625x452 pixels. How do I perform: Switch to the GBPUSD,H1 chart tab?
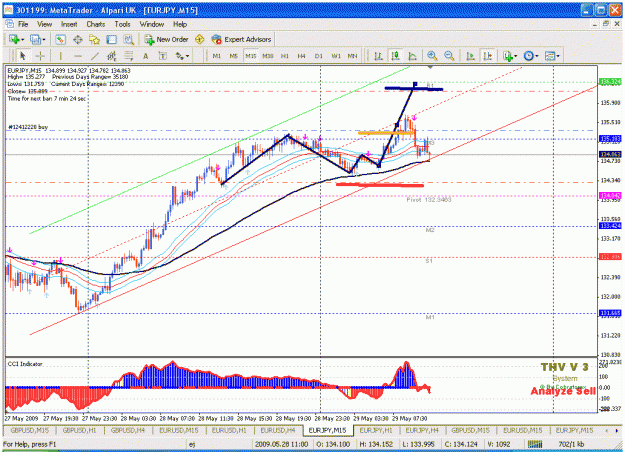(80, 430)
